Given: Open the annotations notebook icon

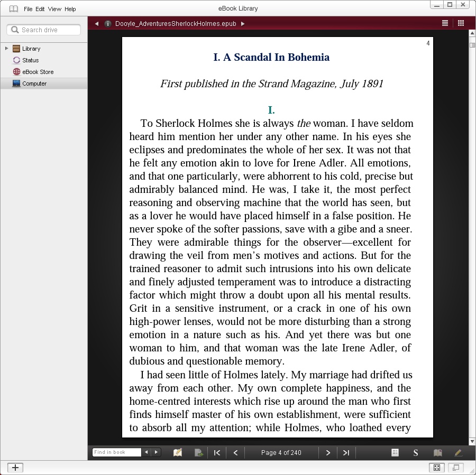Looking at the screenshot, I should point(178,453).
